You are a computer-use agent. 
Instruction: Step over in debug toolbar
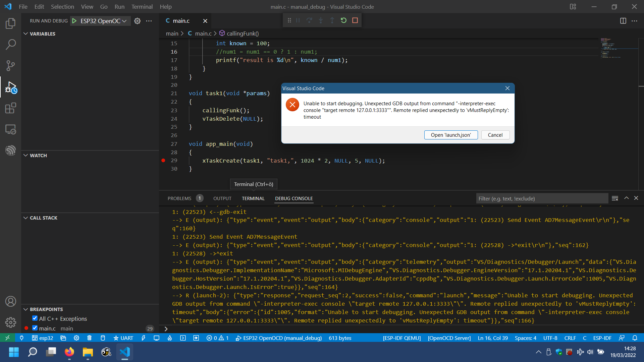309,20
